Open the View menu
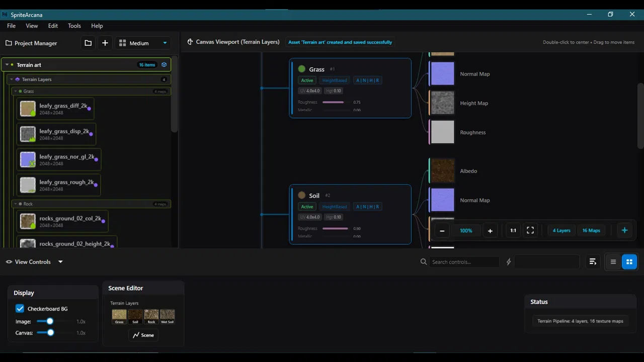 point(32,26)
